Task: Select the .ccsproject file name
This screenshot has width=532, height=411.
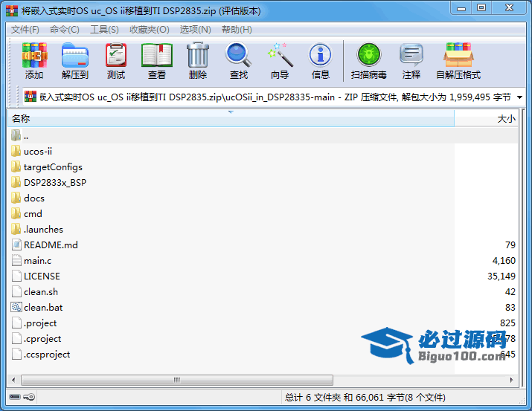Action: click(x=47, y=354)
